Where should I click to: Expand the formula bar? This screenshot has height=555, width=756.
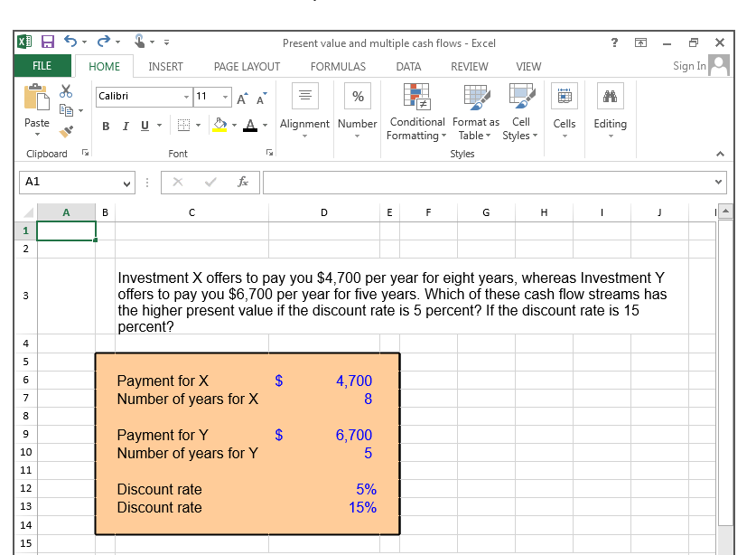[718, 182]
